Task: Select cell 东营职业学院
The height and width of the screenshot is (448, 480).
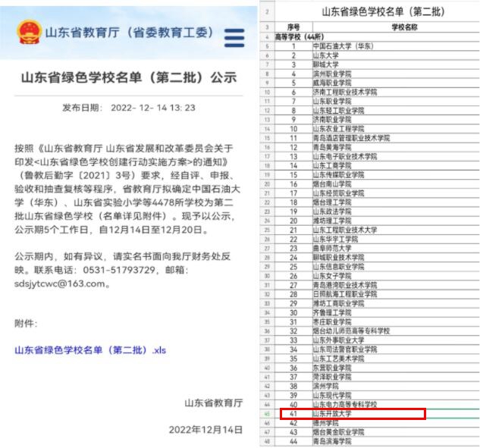Action: click(396, 368)
